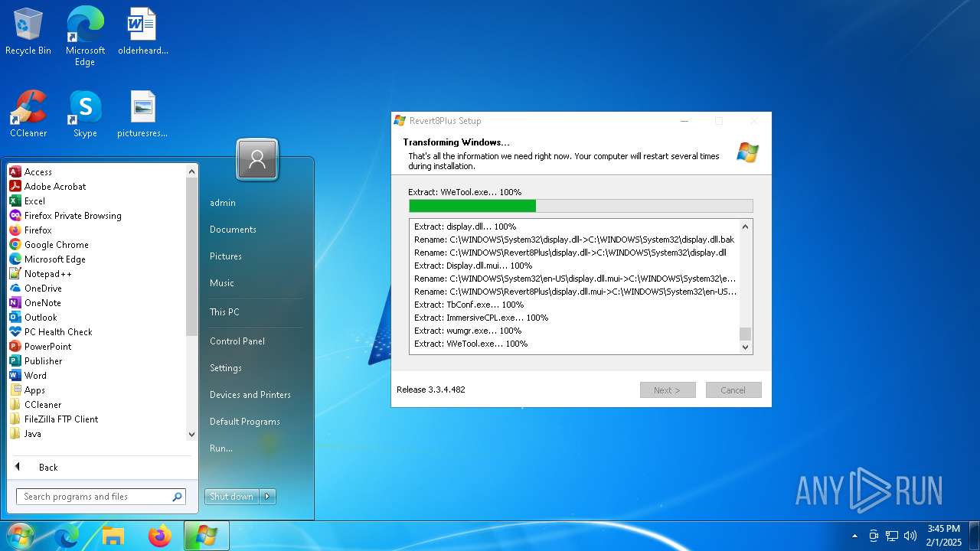This screenshot has width=980, height=551.
Task: Launch CCleaner from the desktop shortcut
Action: [28, 114]
